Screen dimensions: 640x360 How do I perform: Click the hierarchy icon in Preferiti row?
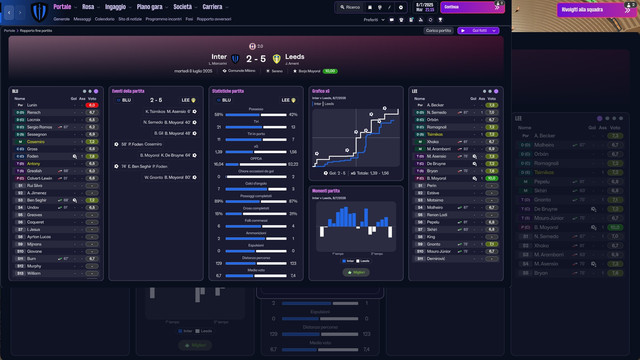[420, 20]
